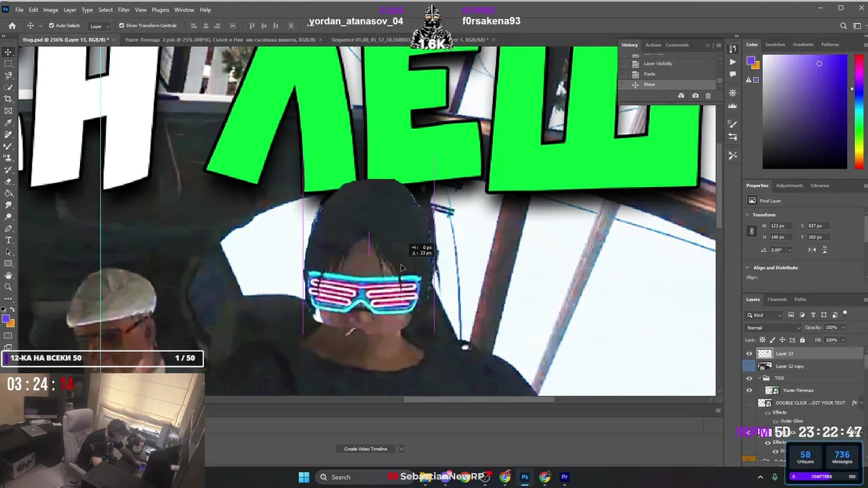Hide Layer 13 with its eye icon

pyautogui.click(x=749, y=353)
